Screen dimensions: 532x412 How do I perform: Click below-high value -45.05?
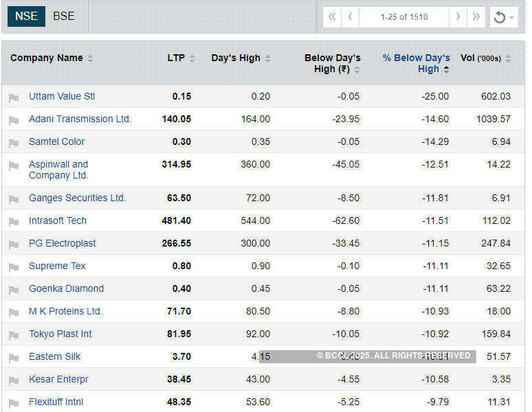pos(346,164)
